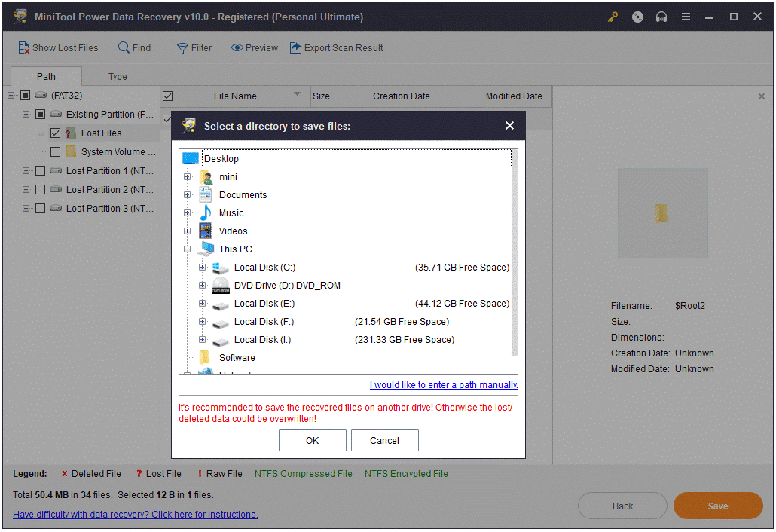Sort by File Name column header
This screenshot has width=776, height=532.
pos(235,96)
